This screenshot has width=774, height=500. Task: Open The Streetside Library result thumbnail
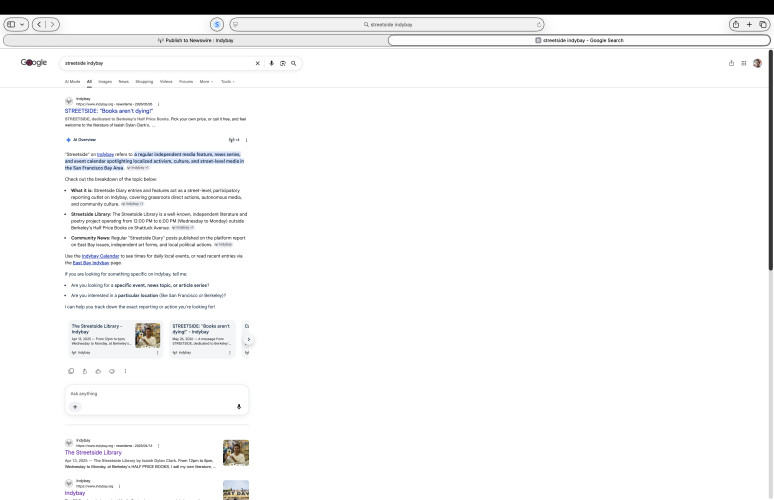coord(236,453)
